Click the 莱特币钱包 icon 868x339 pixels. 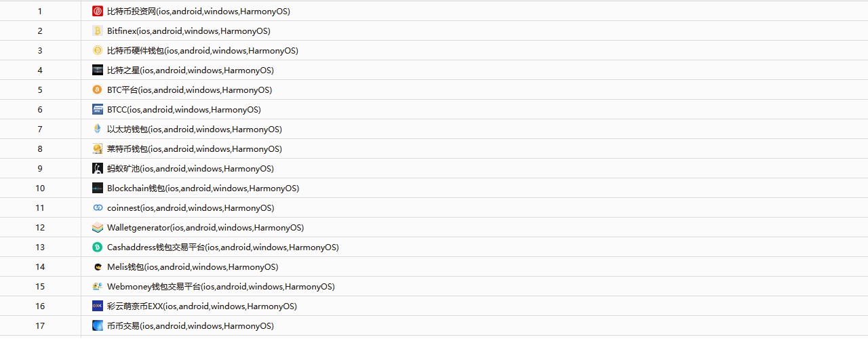(x=97, y=149)
